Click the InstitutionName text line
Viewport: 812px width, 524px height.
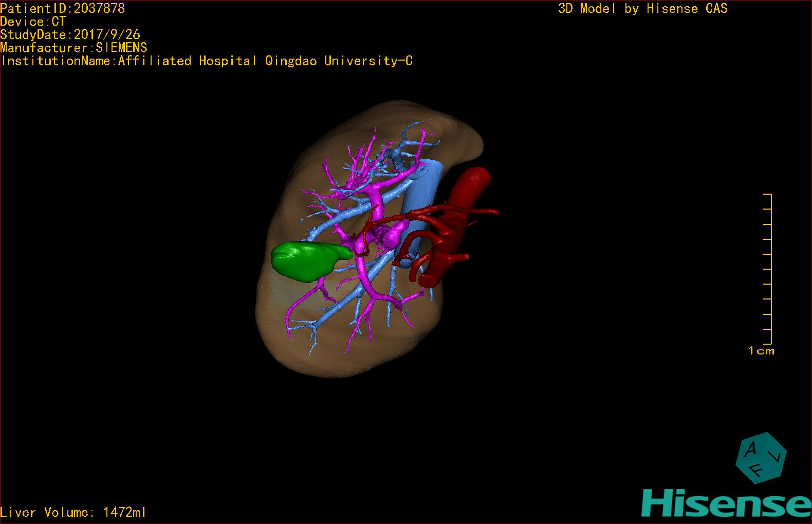click(207, 61)
